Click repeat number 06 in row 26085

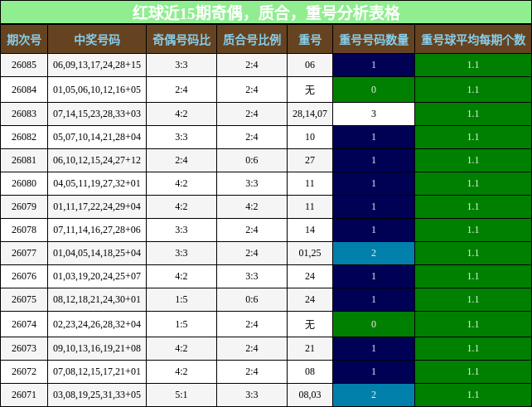(310, 65)
